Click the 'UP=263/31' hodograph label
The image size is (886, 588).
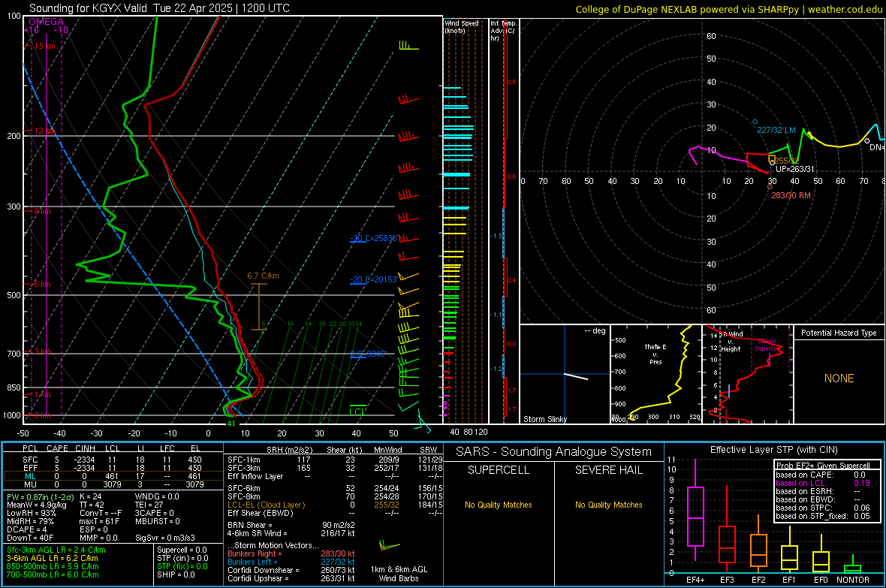(x=795, y=169)
